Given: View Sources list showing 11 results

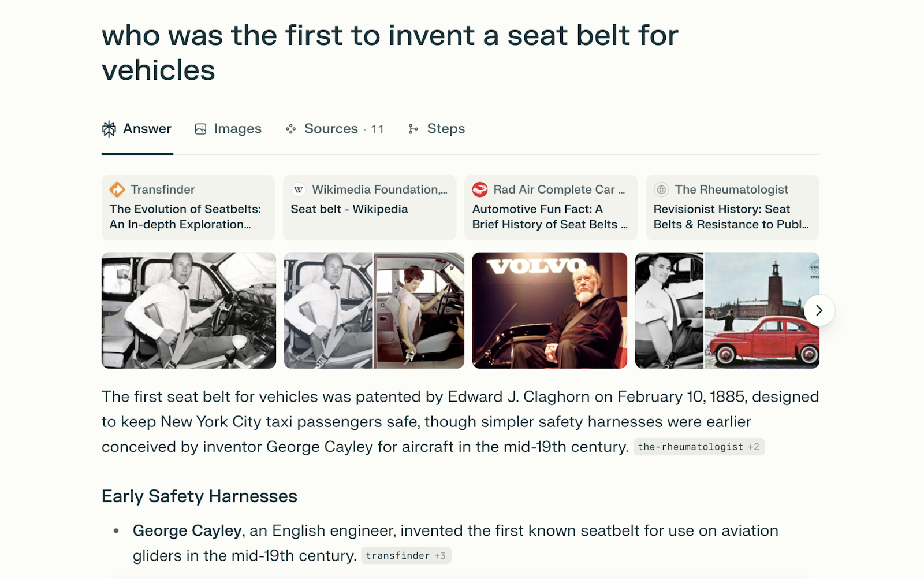Looking at the screenshot, I should 335,129.
